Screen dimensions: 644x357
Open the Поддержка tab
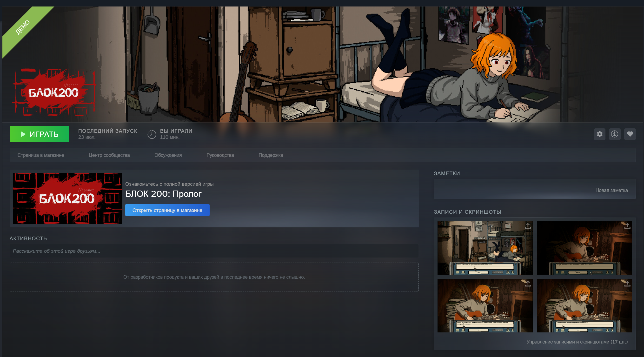[271, 155]
